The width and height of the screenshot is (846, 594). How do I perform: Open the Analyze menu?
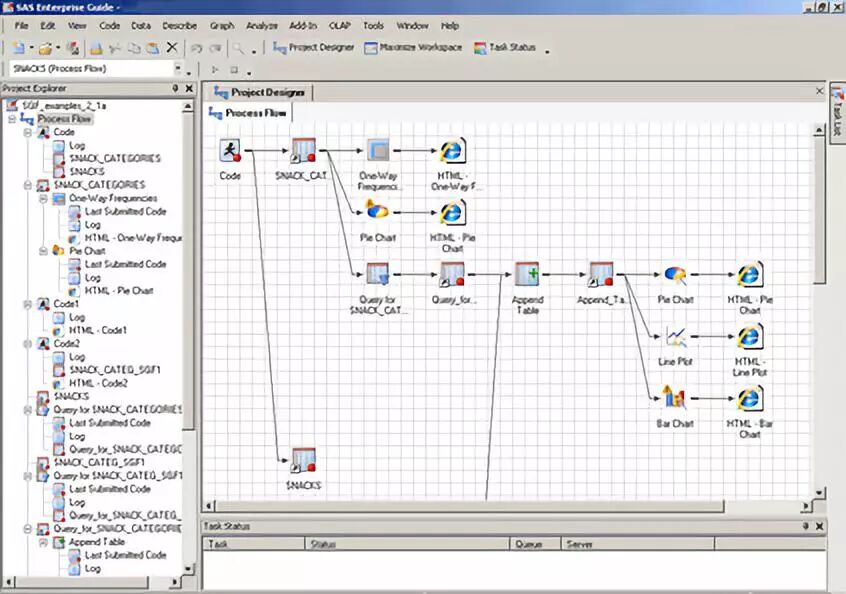[x=262, y=25]
